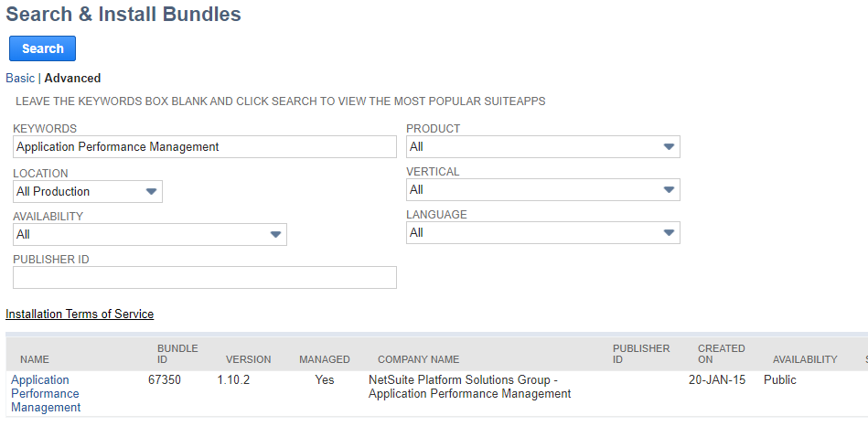This screenshot has height=437, width=868.
Task: Click the Managed value Yes
Action: pos(325,380)
